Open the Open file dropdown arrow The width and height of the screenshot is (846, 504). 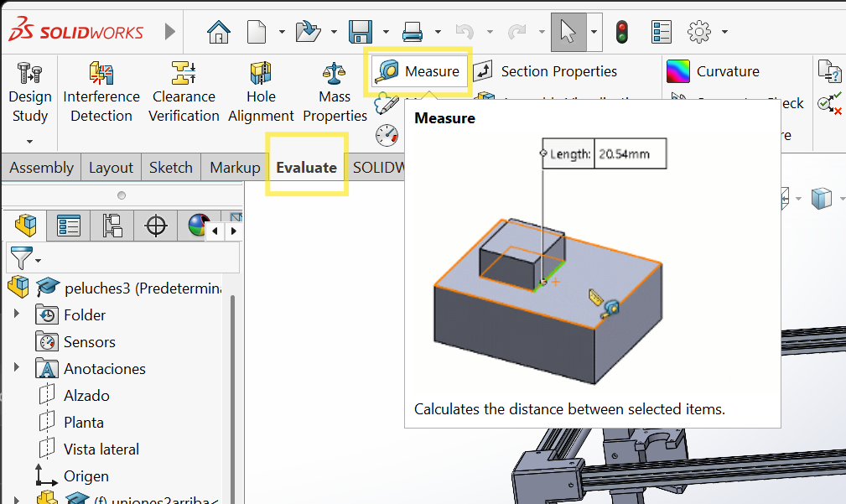pyautogui.click(x=334, y=32)
